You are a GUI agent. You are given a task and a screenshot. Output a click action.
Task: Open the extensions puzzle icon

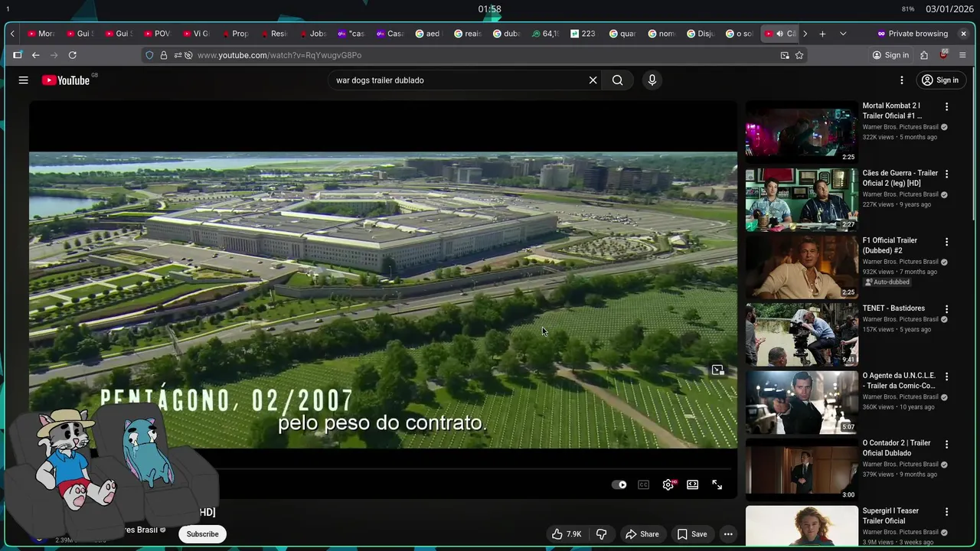[x=924, y=55]
